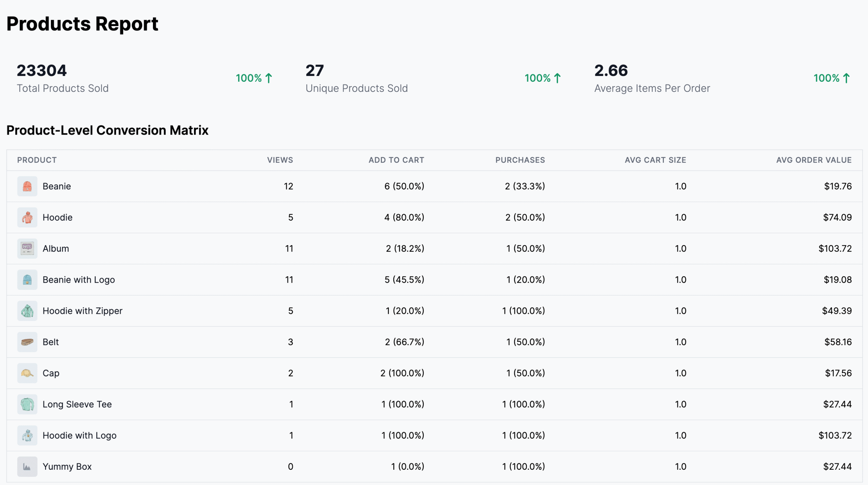Sort by the VIEWS column header

(x=280, y=160)
